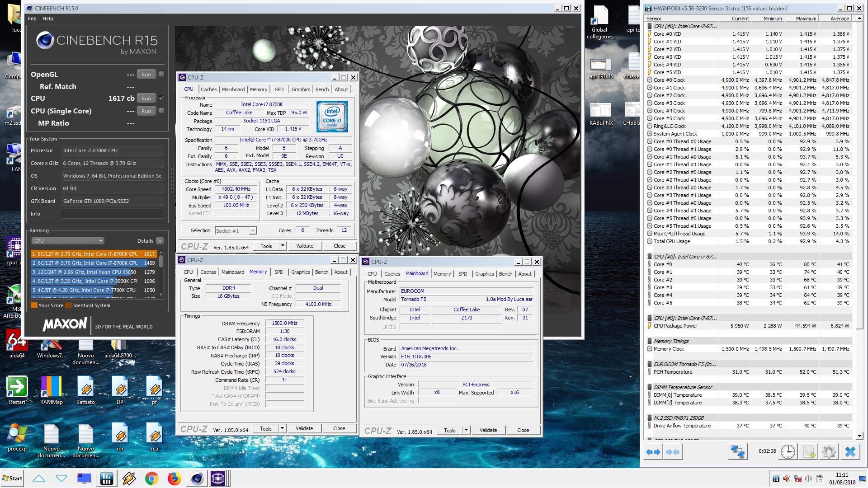The height and width of the screenshot is (488, 868).
Task: Click the Start button
Action: pos(13,479)
